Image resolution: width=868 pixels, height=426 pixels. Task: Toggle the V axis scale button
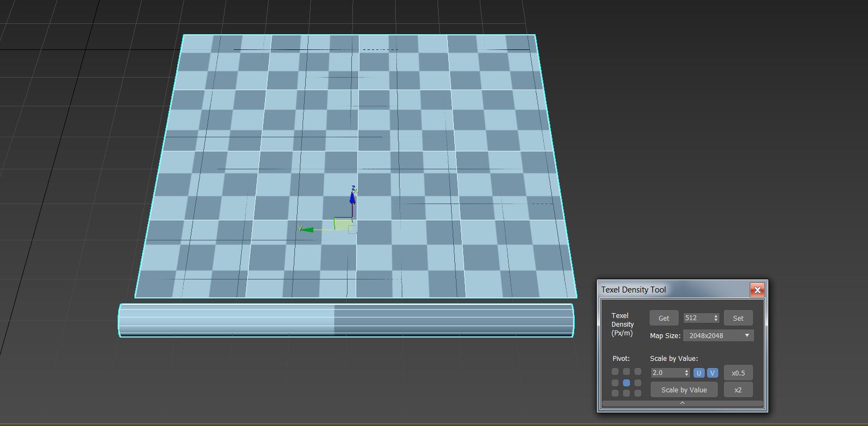tap(712, 373)
